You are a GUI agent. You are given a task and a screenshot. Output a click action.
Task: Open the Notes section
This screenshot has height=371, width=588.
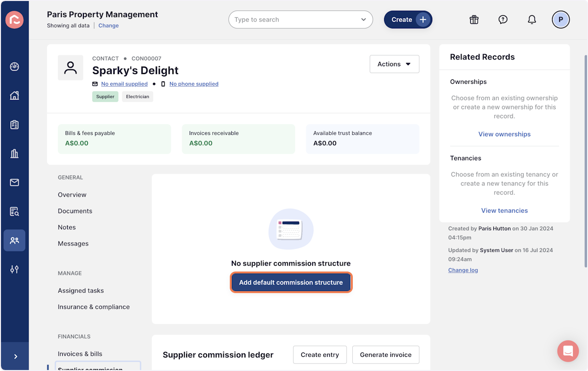67,227
